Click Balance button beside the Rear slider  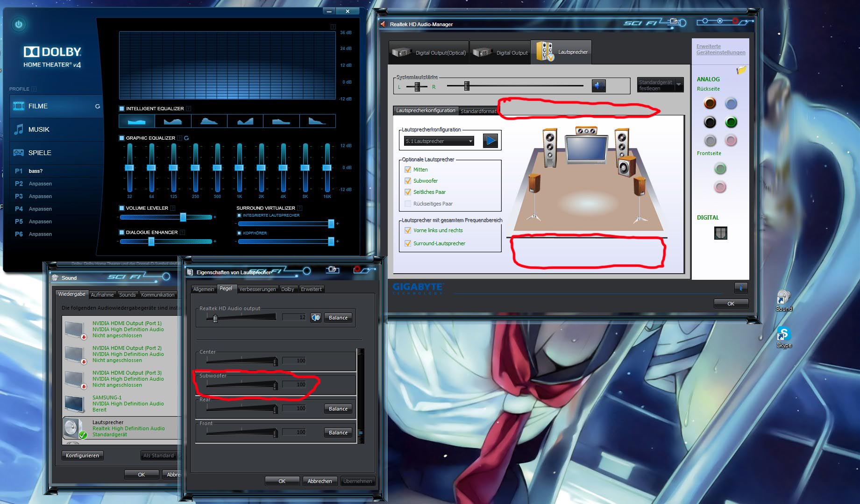point(338,409)
